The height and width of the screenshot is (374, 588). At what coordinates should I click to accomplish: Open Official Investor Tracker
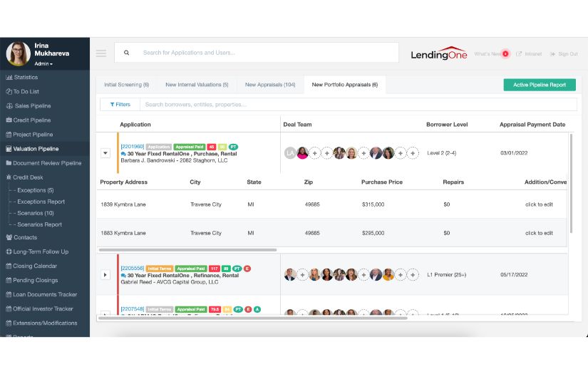(39, 308)
